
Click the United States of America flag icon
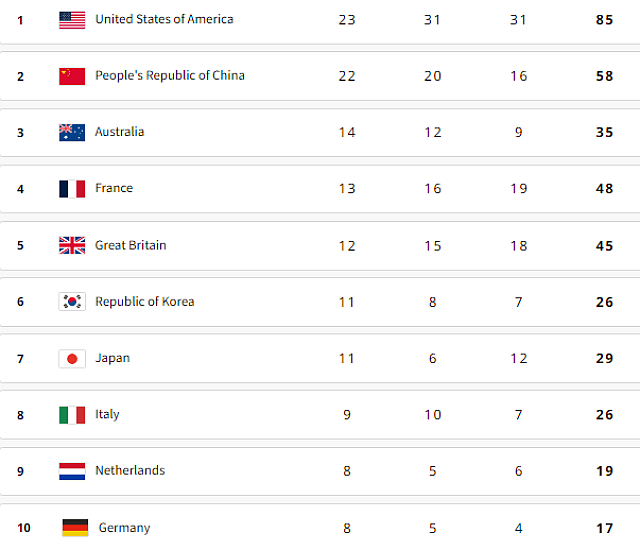tap(72, 19)
